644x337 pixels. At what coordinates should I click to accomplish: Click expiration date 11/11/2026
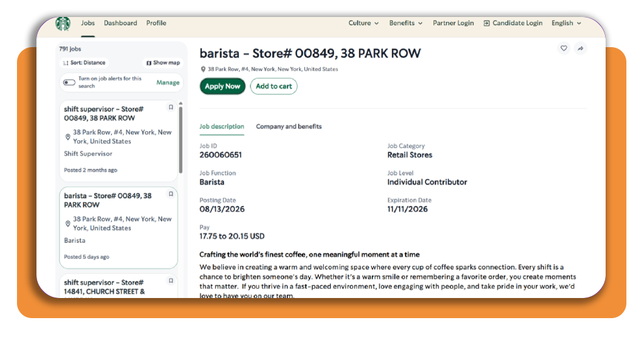click(x=408, y=209)
